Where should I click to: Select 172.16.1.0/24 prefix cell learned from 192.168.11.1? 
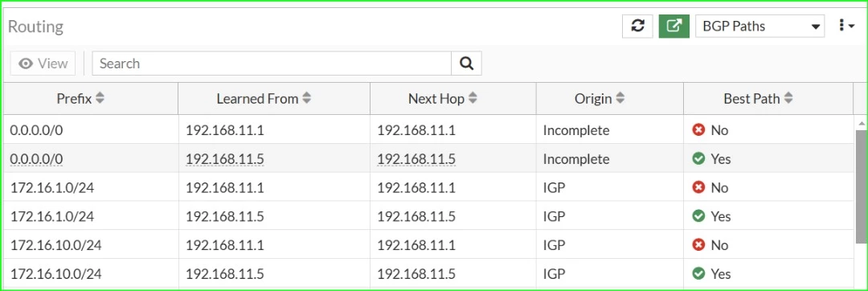point(52,187)
